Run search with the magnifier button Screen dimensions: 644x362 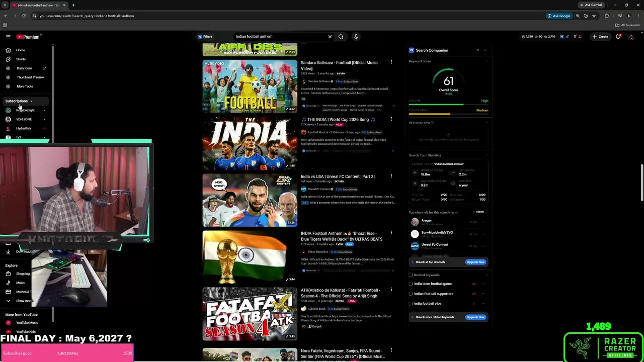[x=341, y=37]
